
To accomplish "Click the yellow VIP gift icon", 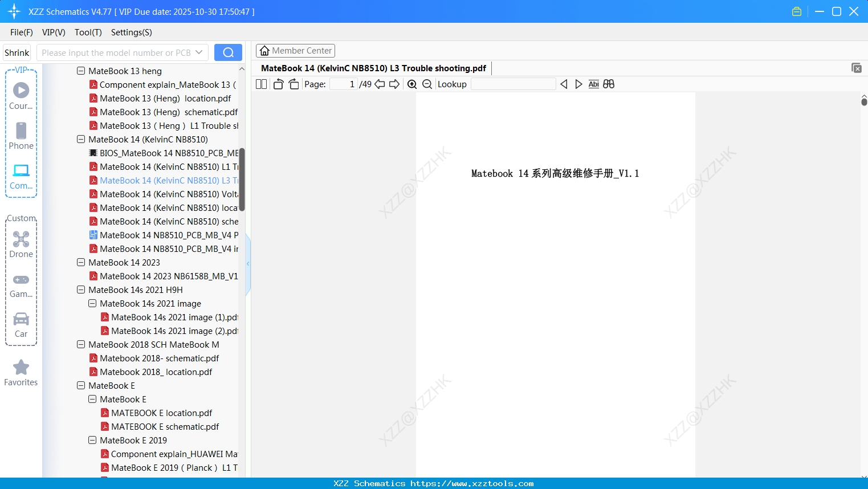I will 797,11.
